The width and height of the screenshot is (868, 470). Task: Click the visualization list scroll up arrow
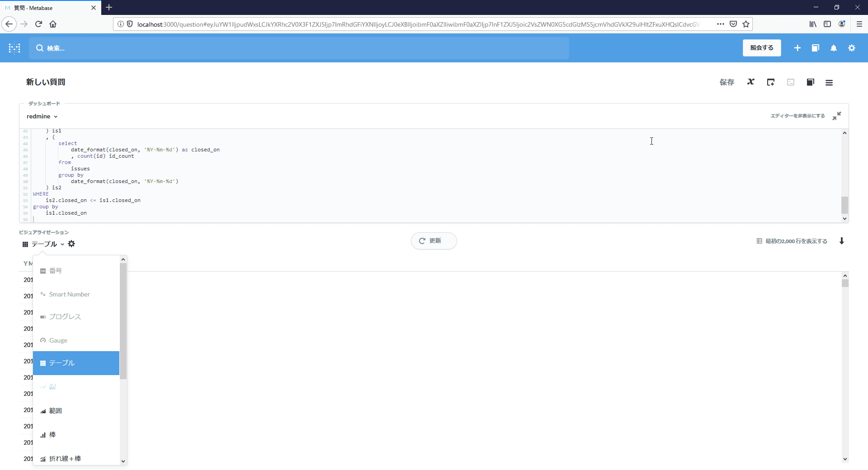point(123,259)
